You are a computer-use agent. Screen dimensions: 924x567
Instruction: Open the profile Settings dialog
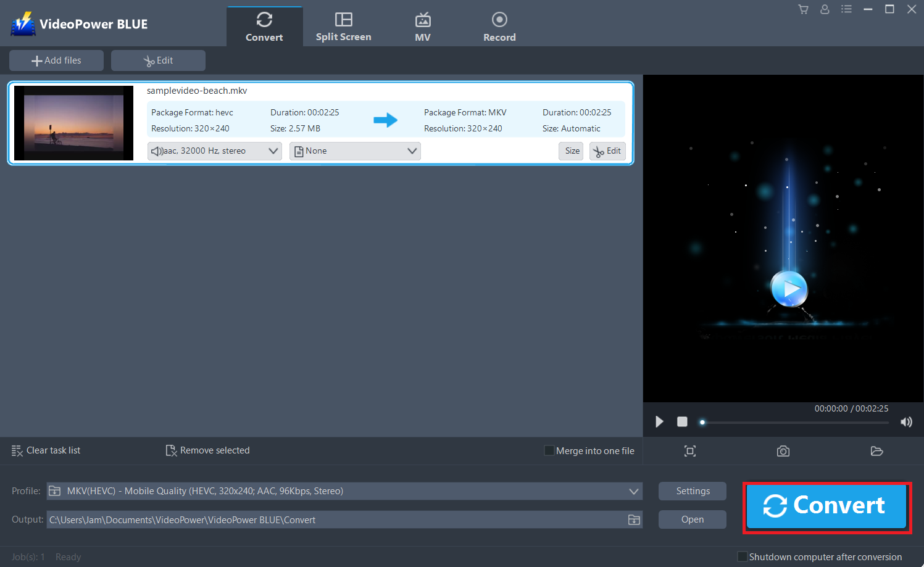[692, 491]
